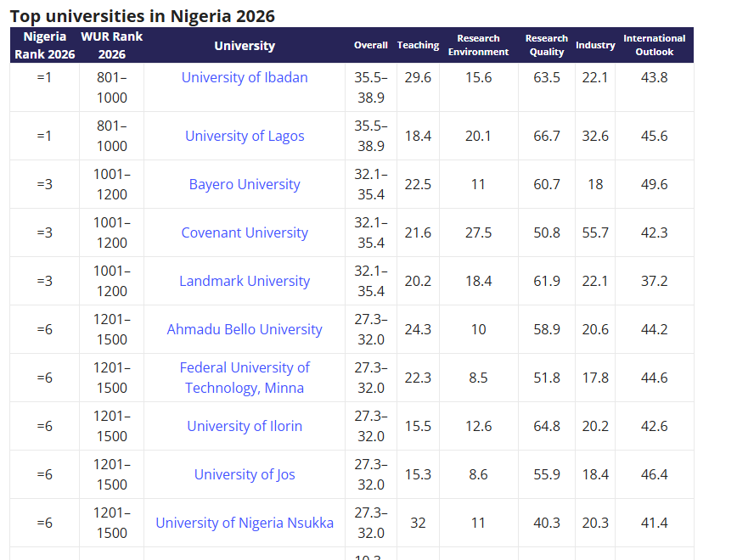Select Ahmadu Bello industry score 20.6
Viewport: 737px width, 560px height.
595,329
